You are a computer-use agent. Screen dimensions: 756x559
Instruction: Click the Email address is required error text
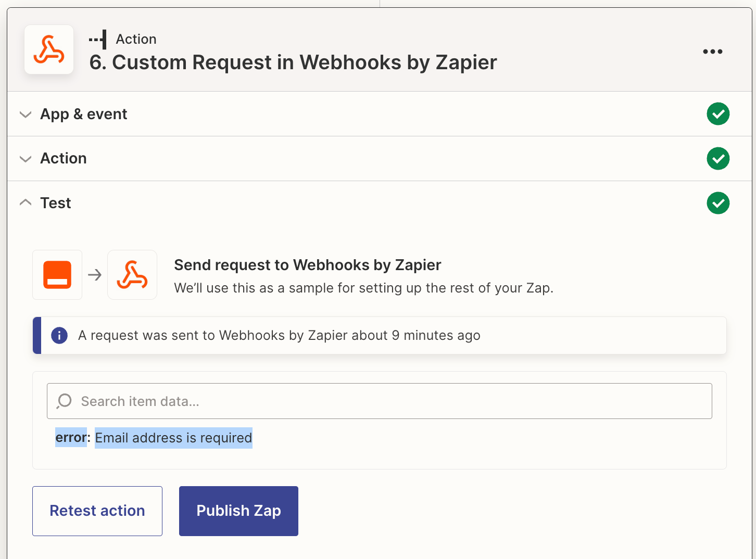(173, 438)
